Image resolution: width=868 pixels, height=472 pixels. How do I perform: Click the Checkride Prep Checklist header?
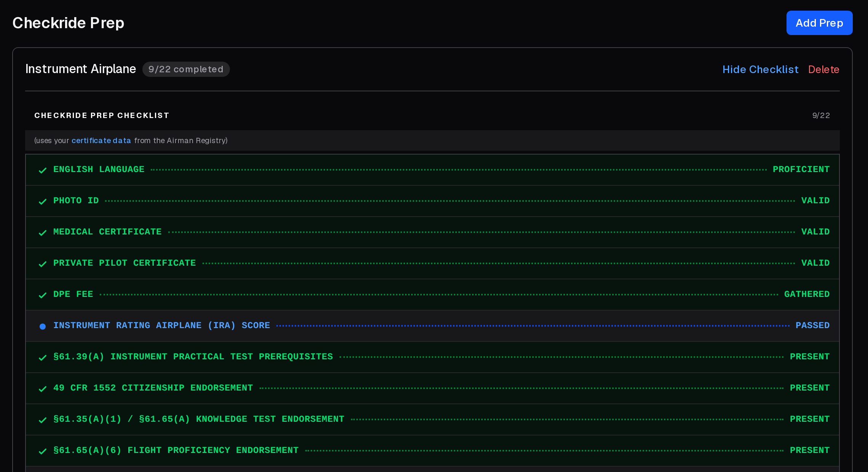coord(102,115)
